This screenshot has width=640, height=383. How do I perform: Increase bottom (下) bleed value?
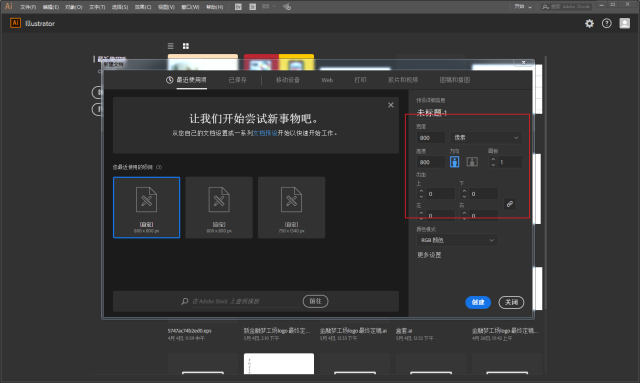click(x=464, y=191)
